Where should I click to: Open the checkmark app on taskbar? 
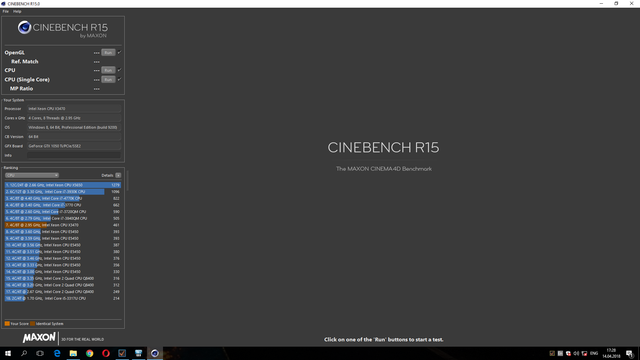click(x=122, y=353)
